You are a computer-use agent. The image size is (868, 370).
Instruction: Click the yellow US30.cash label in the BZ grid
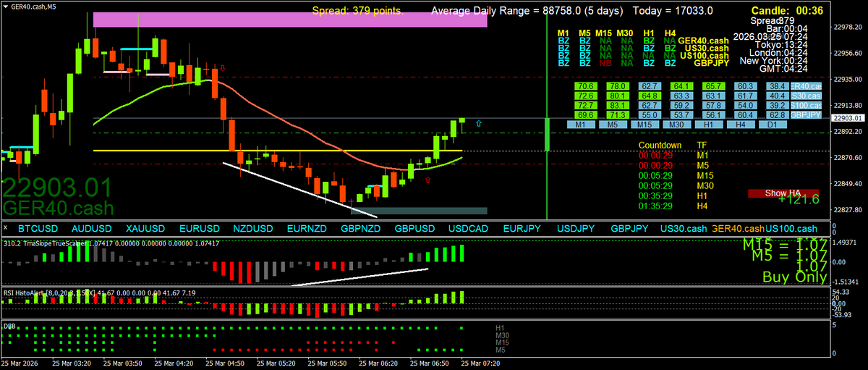click(706, 49)
